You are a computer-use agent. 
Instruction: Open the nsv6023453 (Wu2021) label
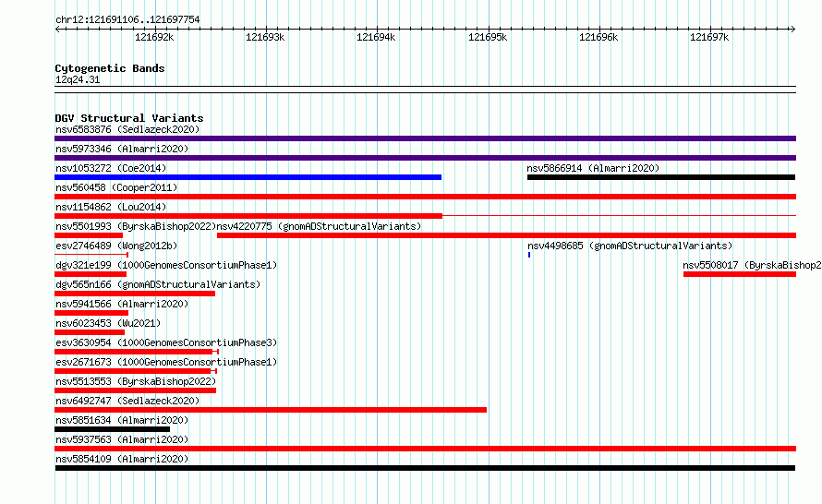click(108, 323)
